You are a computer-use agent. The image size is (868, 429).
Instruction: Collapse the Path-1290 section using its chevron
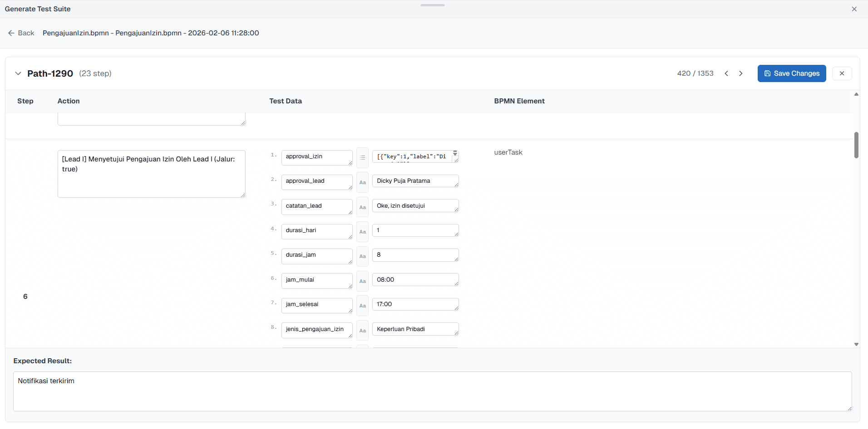tap(17, 73)
